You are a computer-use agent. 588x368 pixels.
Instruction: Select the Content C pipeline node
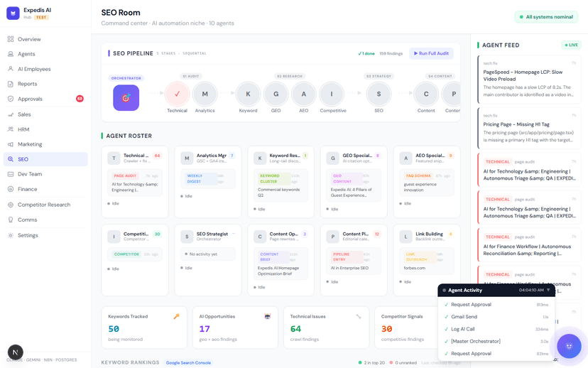(x=426, y=94)
